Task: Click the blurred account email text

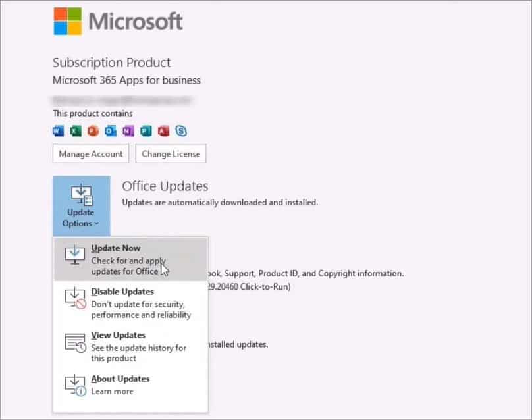Action: tap(122, 100)
